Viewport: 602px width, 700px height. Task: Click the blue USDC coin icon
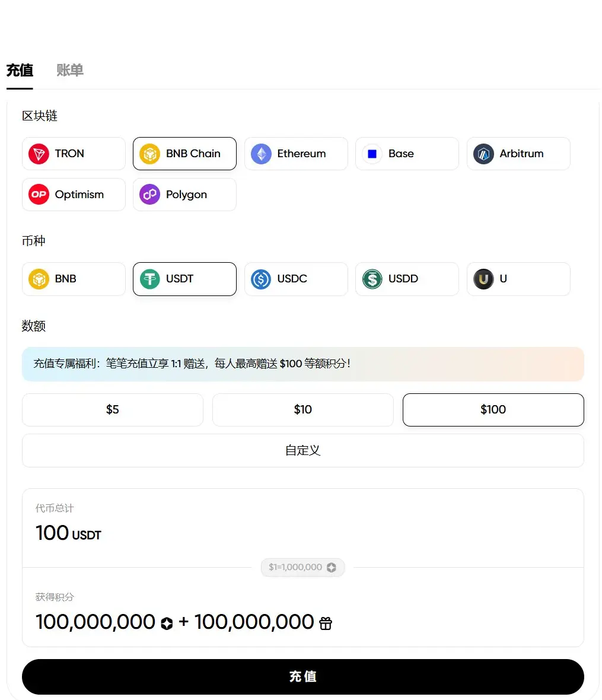click(x=261, y=279)
